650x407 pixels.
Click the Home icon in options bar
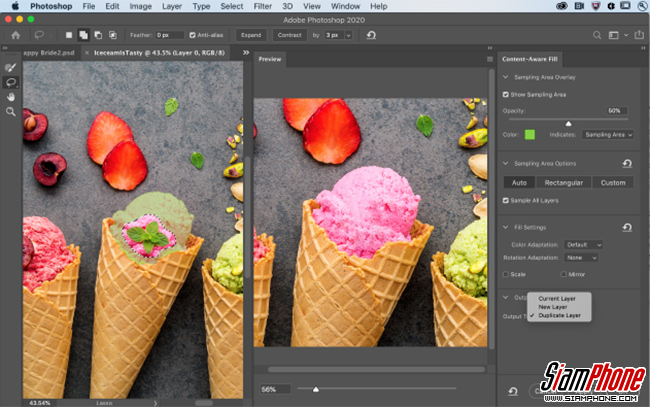click(16, 35)
